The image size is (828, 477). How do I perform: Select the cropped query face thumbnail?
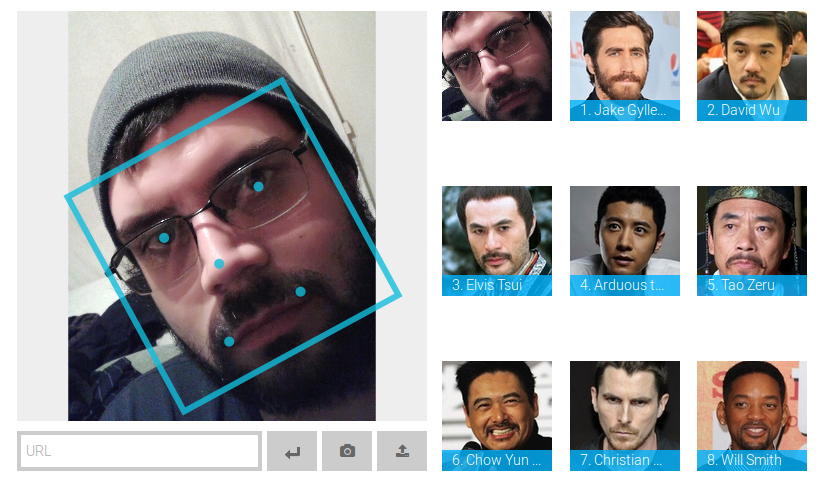[497, 66]
